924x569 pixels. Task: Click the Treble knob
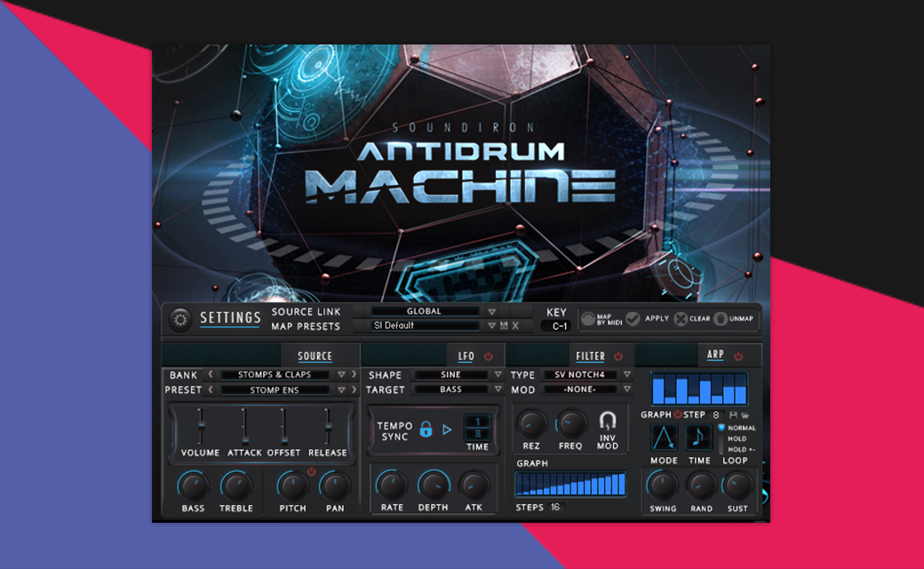(x=235, y=486)
